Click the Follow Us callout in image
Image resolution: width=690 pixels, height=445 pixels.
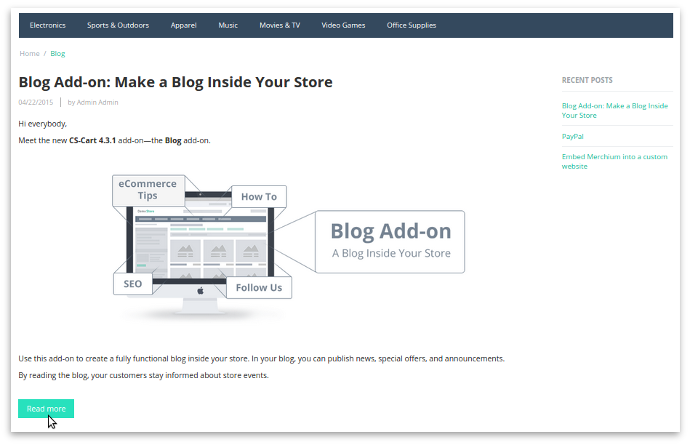coord(258,287)
